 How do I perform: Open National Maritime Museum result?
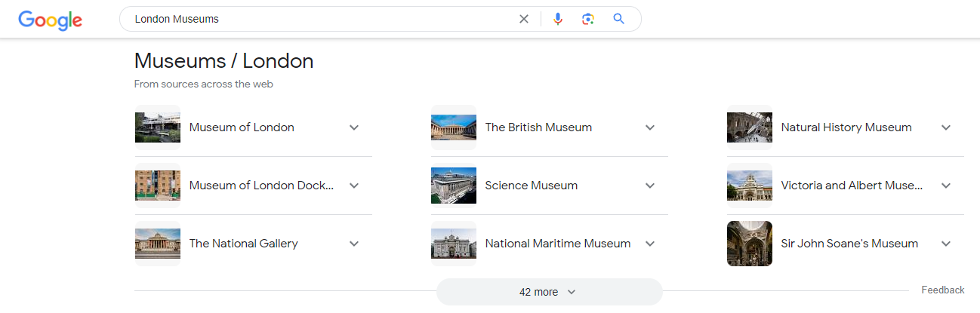[x=558, y=244]
